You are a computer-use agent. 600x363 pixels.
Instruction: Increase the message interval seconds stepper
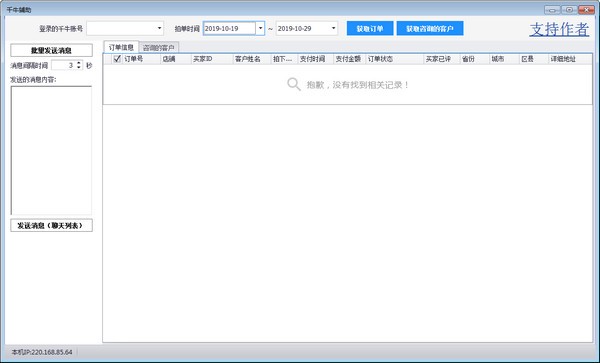coord(79,63)
